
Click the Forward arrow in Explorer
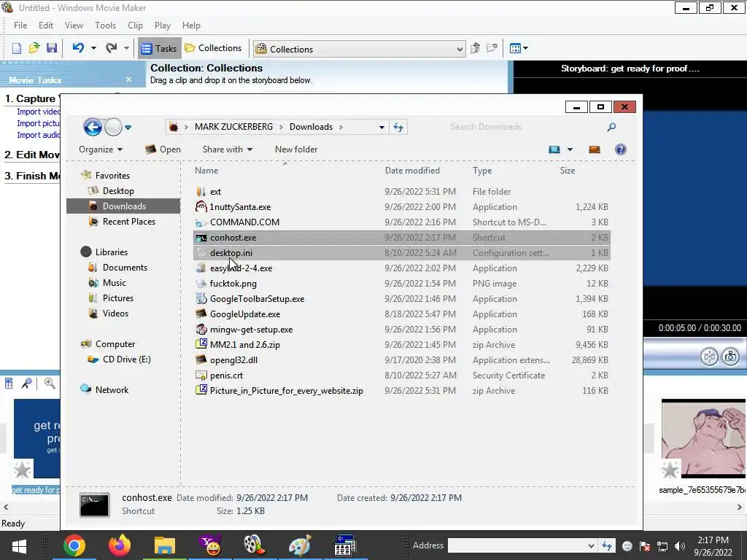tap(113, 127)
